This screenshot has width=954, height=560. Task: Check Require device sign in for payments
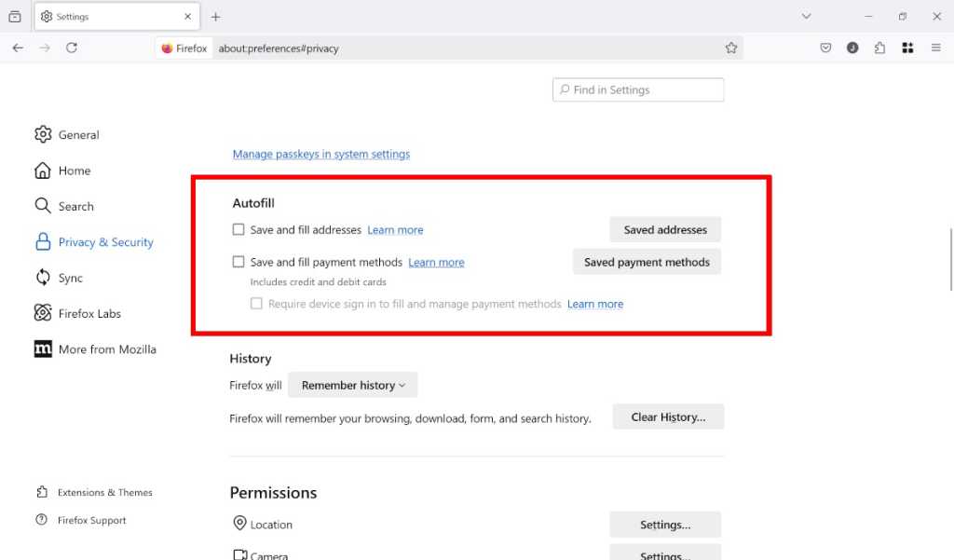(256, 304)
